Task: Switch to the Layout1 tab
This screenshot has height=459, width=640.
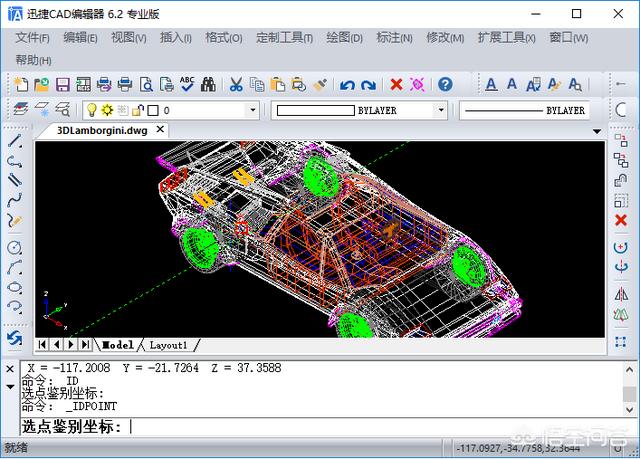Action: [167, 345]
